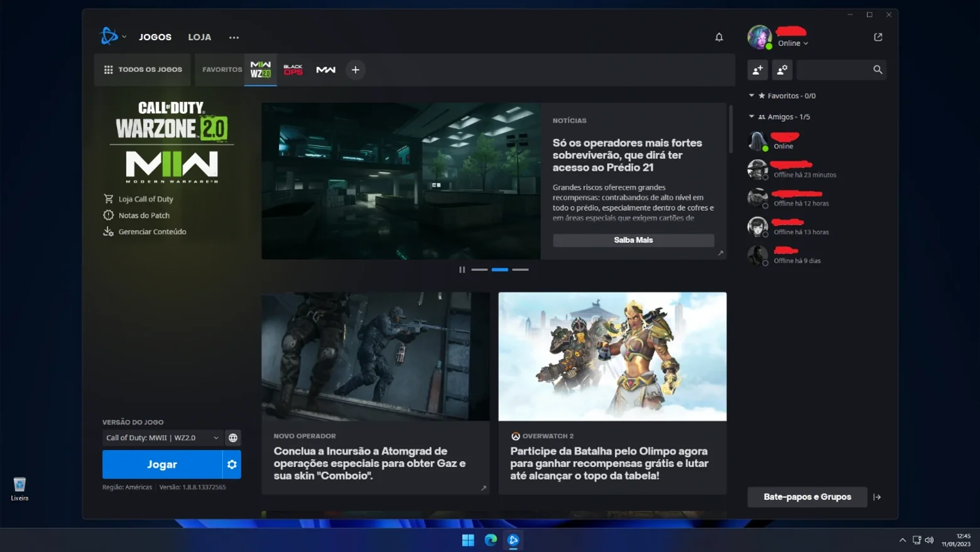This screenshot has width=980, height=552.
Task: Open the game version dropdown
Action: 162,438
